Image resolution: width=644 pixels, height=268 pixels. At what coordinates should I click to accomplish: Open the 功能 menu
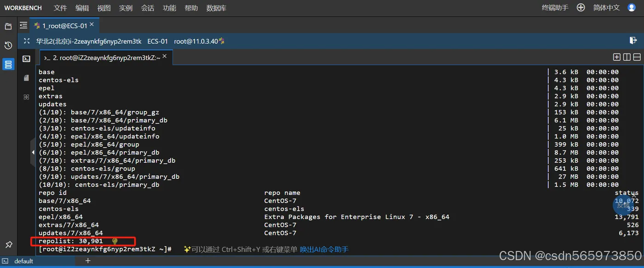[169, 8]
